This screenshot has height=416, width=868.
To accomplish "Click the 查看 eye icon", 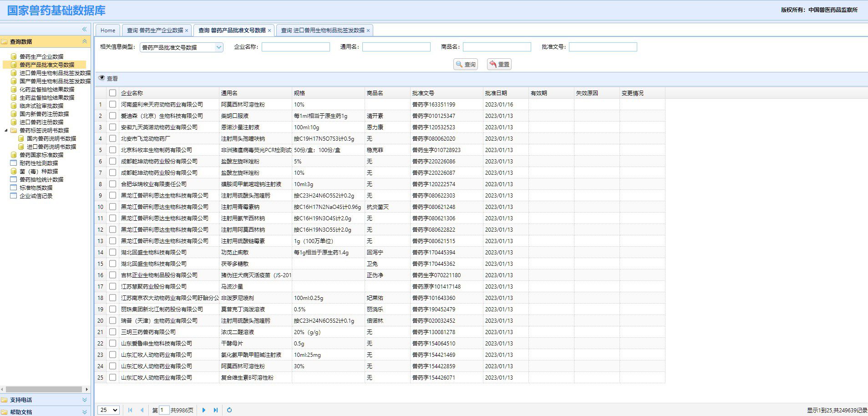I will click(102, 78).
